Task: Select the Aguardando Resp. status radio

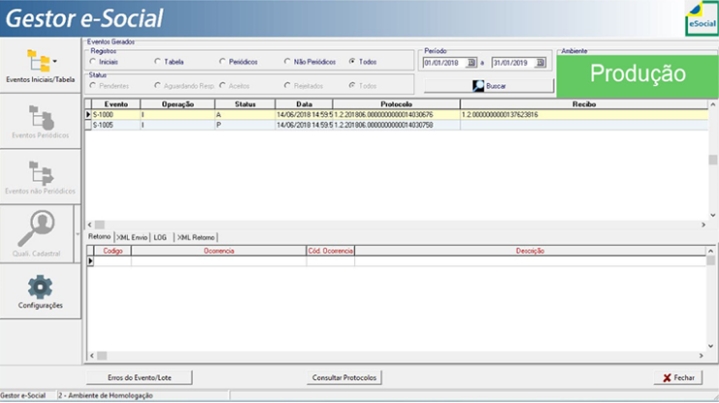Action: tap(158, 85)
